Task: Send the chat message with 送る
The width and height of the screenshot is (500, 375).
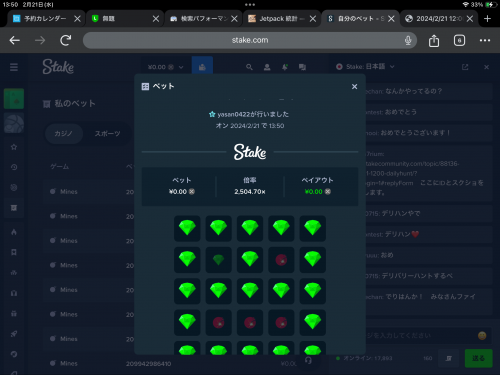Action: (x=478, y=358)
